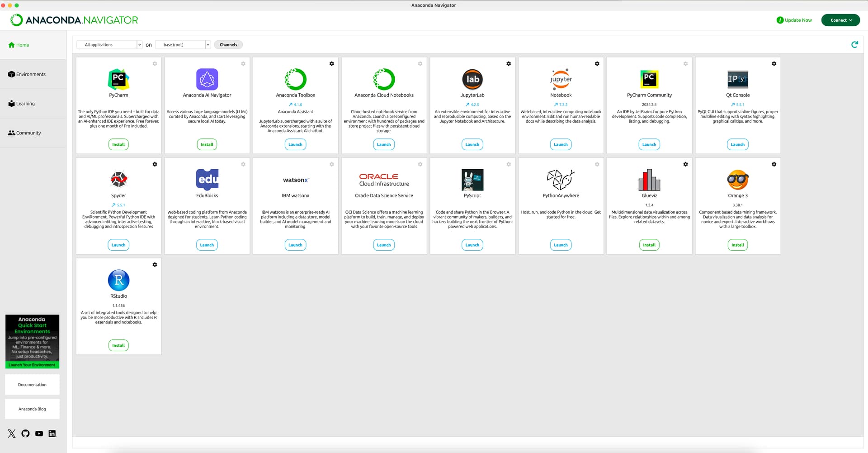Open Anaconda's X (Twitter) page
The height and width of the screenshot is (453, 868).
point(12,434)
